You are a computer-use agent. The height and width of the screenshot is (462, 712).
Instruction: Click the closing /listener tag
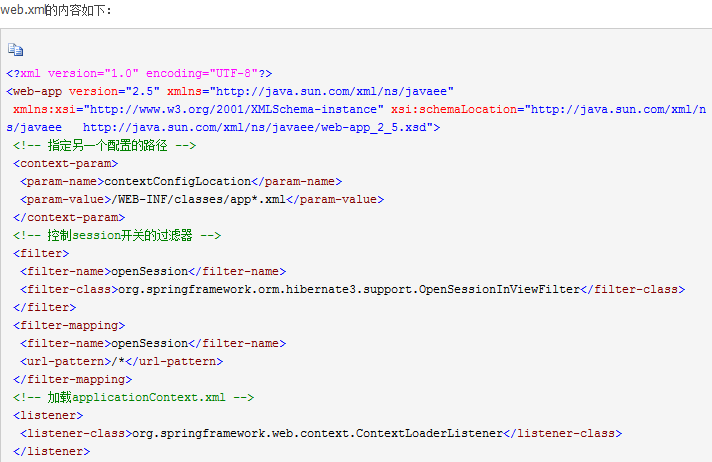click(52, 452)
